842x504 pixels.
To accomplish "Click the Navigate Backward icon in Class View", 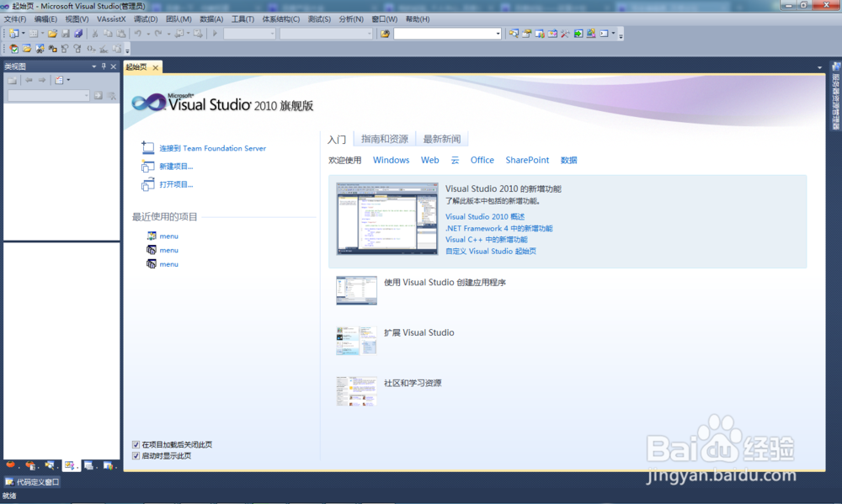I will coord(29,80).
